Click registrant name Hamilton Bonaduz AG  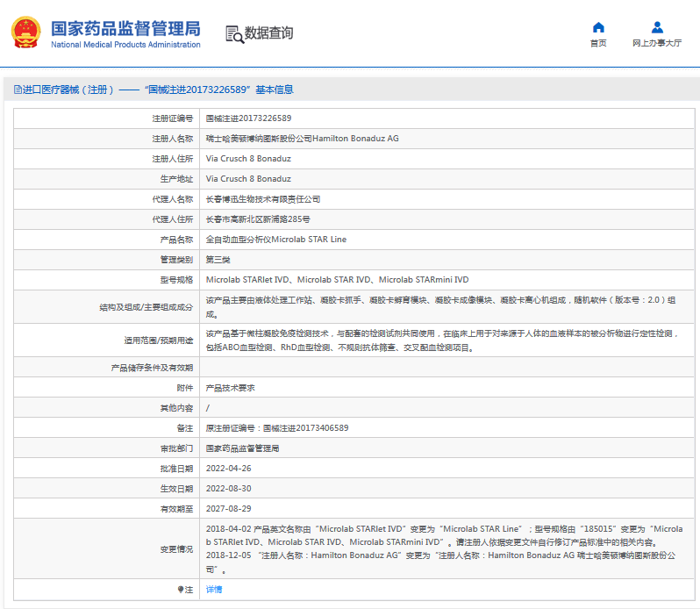pos(303,139)
